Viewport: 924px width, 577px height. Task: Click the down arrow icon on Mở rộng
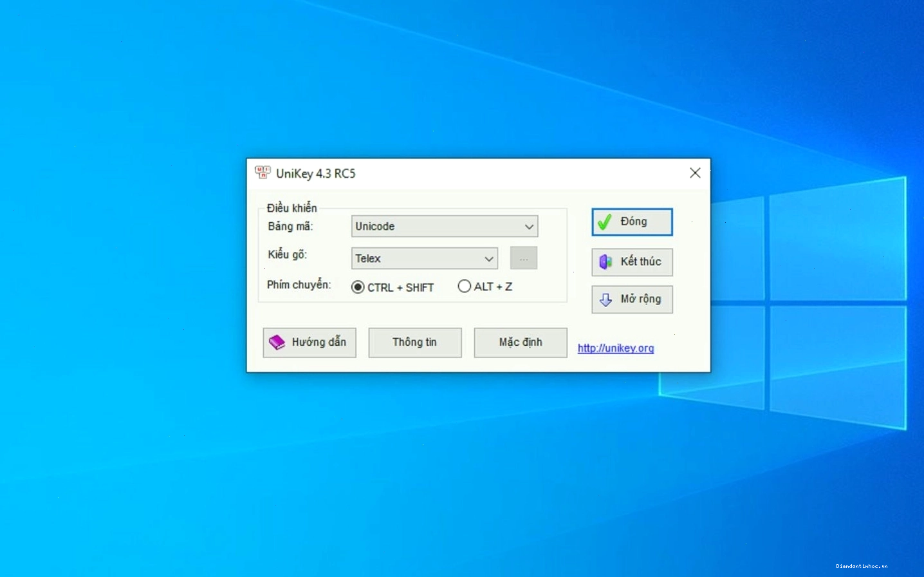tap(605, 299)
